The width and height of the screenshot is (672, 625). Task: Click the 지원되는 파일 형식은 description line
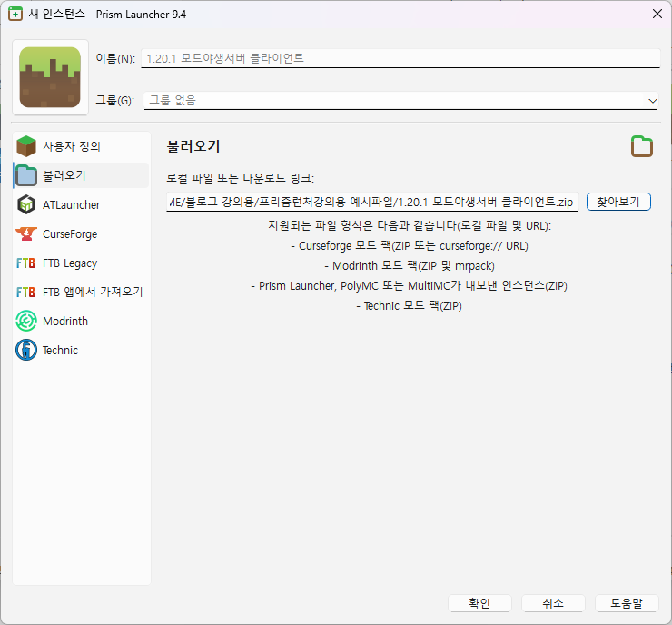[410, 225]
